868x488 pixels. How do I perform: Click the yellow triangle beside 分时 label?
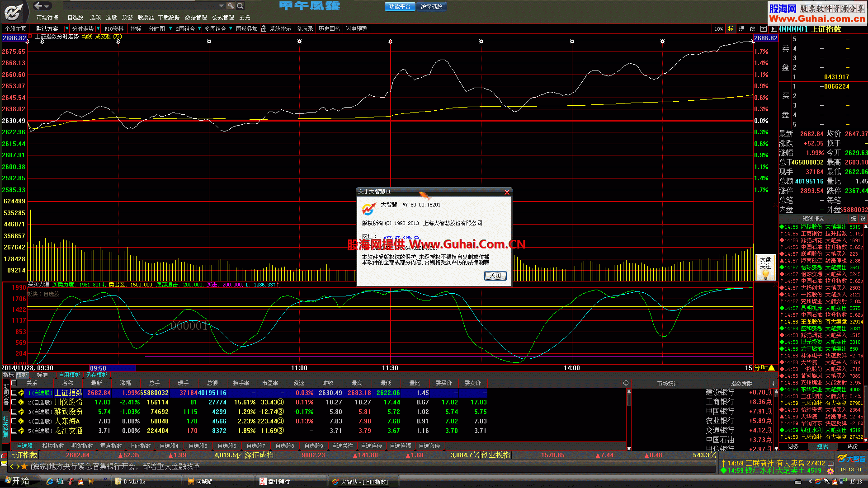pyautogui.click(x=771, y=368)
